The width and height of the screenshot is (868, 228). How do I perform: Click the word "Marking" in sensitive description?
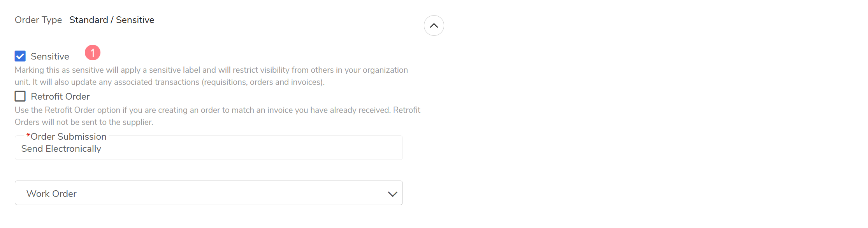pos(29,70)
